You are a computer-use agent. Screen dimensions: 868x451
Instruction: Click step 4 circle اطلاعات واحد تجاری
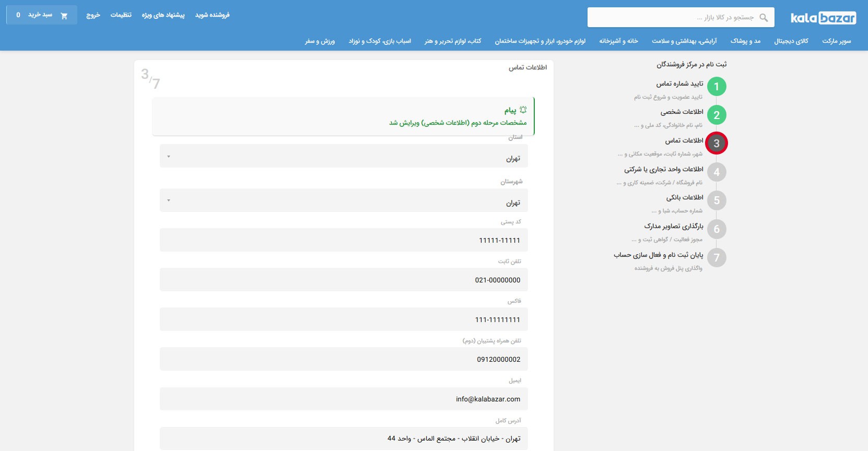tap(717, 172)
